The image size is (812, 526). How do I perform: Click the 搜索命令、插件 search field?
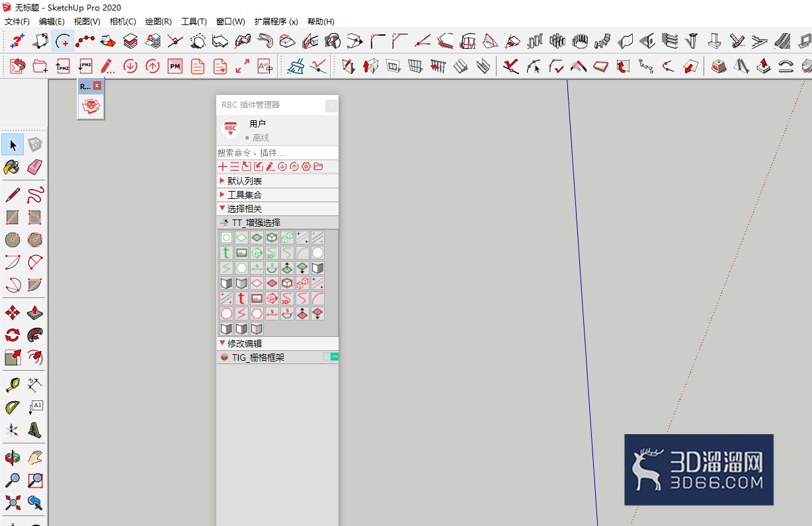pos(277,153)
